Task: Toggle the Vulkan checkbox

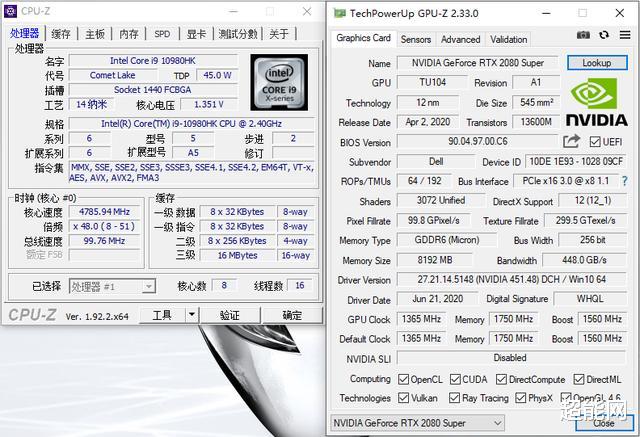Action: [x=403, y=398]
